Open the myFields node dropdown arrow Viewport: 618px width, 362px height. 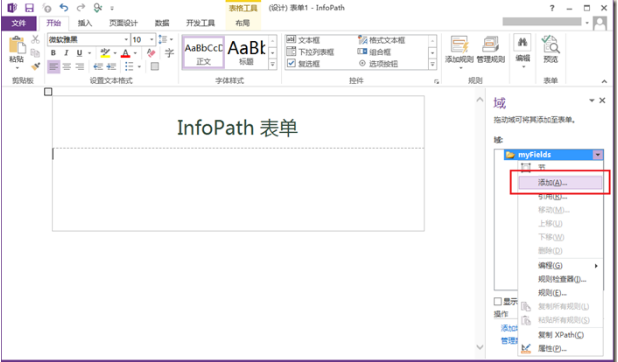pos(598,155)
